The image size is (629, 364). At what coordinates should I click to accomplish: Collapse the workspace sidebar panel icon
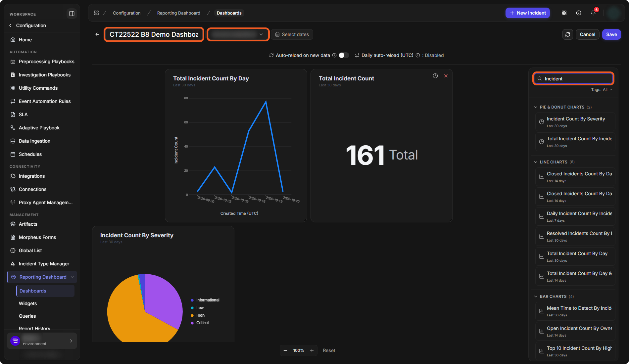tap(72, 14)
